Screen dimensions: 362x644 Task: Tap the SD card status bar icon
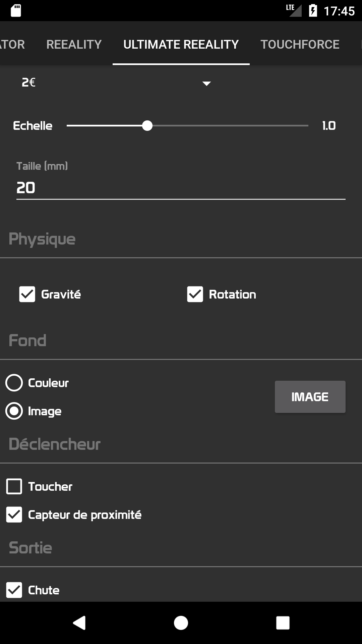click(x=16, y=11)
